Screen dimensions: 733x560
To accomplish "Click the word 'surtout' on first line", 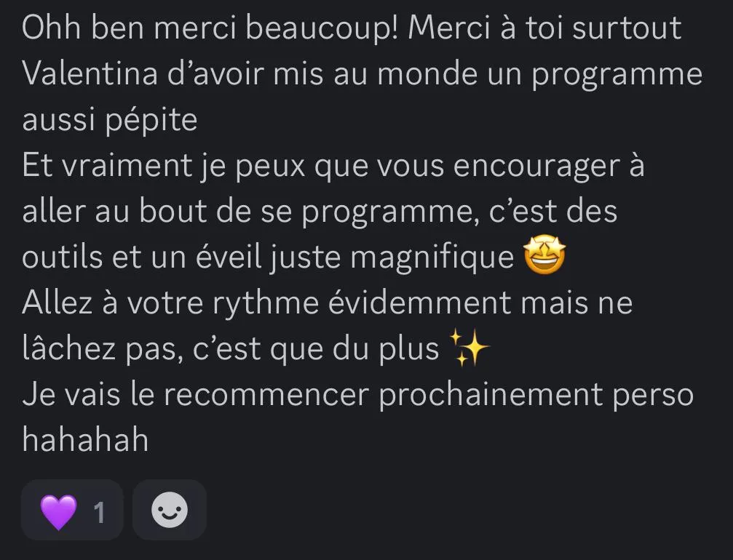I will (627, 28).
